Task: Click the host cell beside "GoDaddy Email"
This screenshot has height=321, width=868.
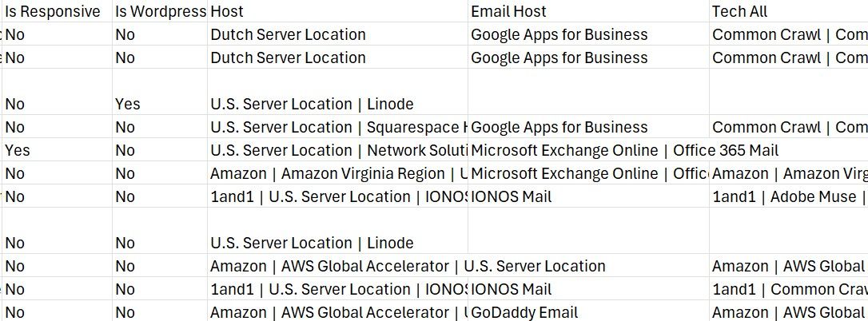Action: 336,312
